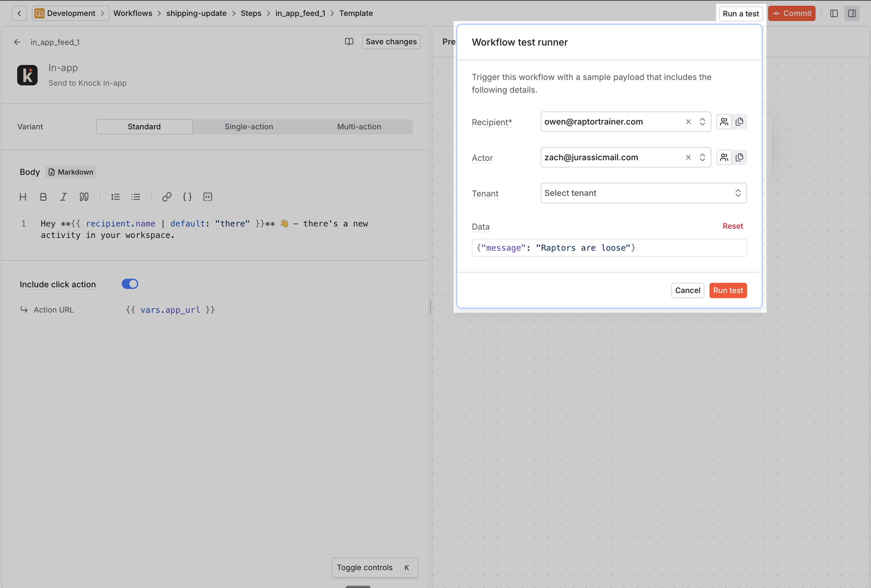The height and width of the screenshot is (588, 871).
Task: Insert a link using link icon
Action: click(167, 197)
